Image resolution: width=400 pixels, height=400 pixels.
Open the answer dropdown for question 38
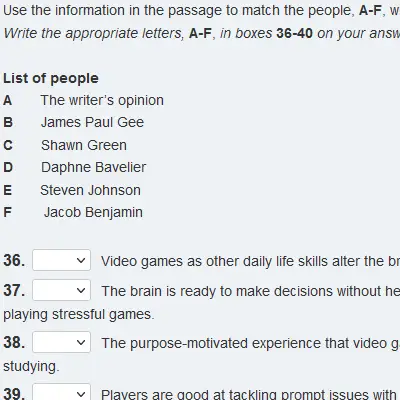click(61, 342)
